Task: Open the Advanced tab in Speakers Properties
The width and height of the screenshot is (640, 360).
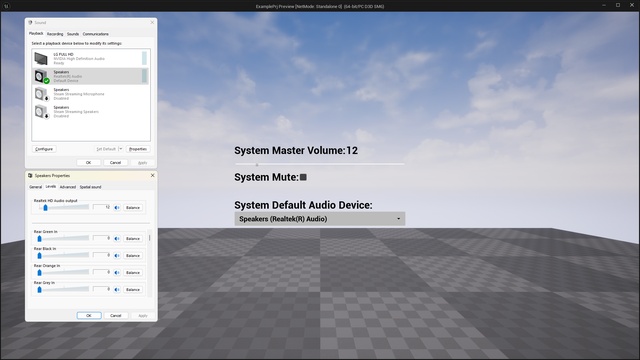Action: (68, 187)
